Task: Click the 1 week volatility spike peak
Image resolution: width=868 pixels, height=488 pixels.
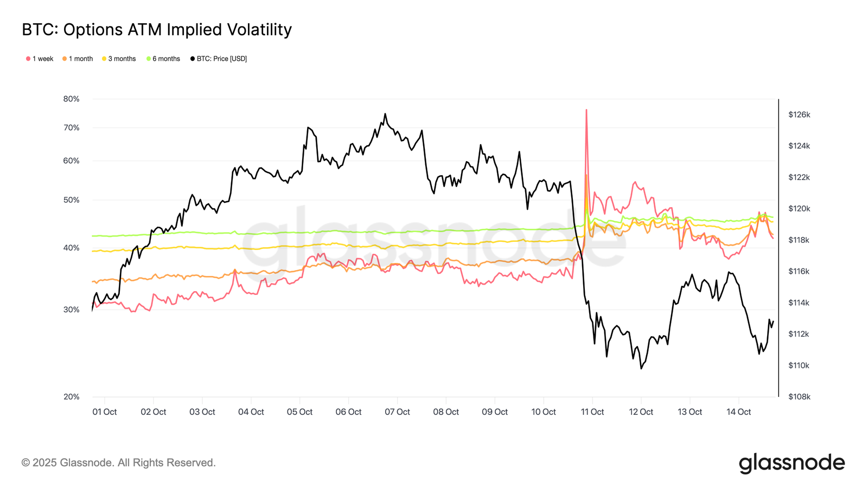Action: [x=586, y=110]
